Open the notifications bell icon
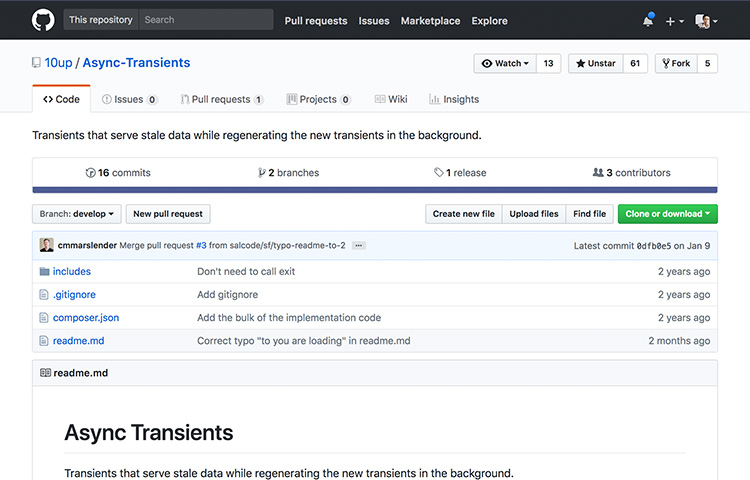The width and height of the screenshot is (750, 480). tap(648, 21)
